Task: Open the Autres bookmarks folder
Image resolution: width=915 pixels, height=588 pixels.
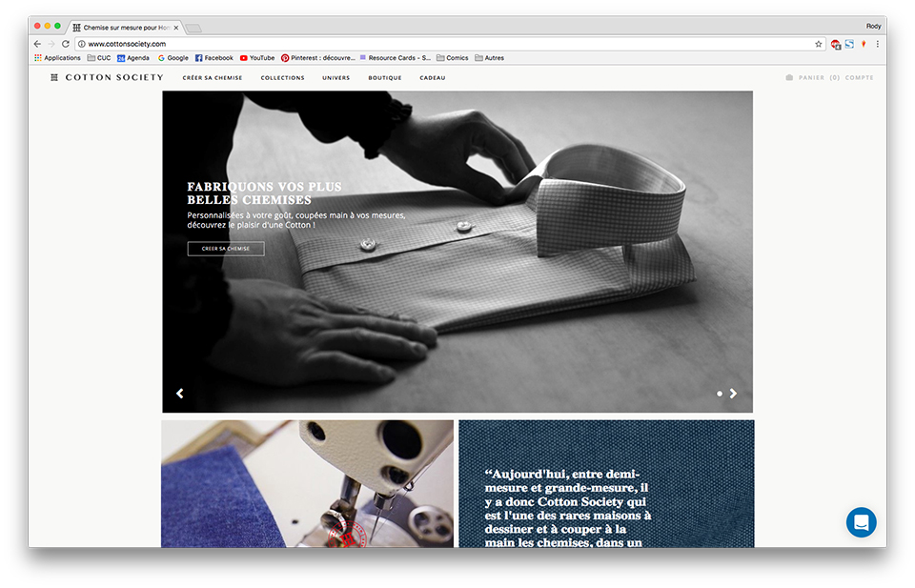Action: (489, 58)
